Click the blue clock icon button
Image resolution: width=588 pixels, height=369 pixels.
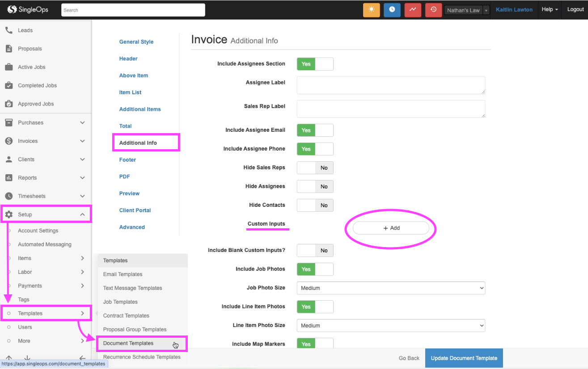(392, 10)
